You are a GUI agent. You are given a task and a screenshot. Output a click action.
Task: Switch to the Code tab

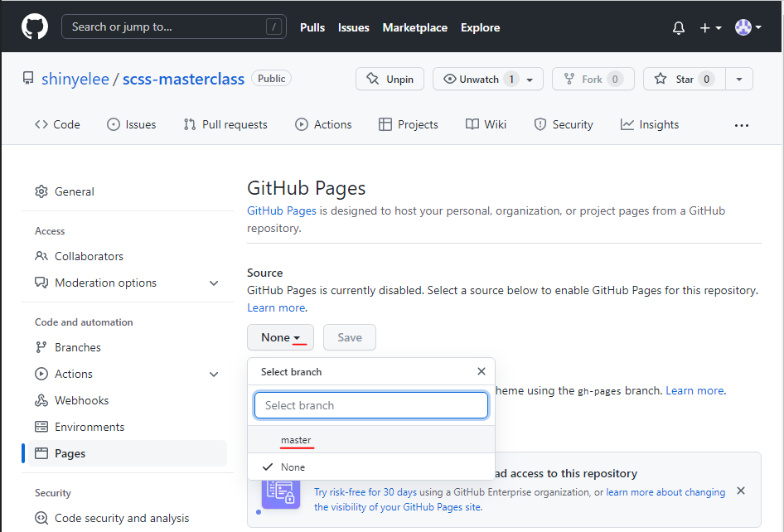[x=57, y=124]
